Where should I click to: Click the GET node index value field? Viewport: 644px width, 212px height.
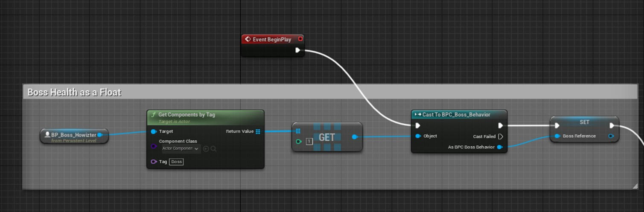tap(309, 141)
